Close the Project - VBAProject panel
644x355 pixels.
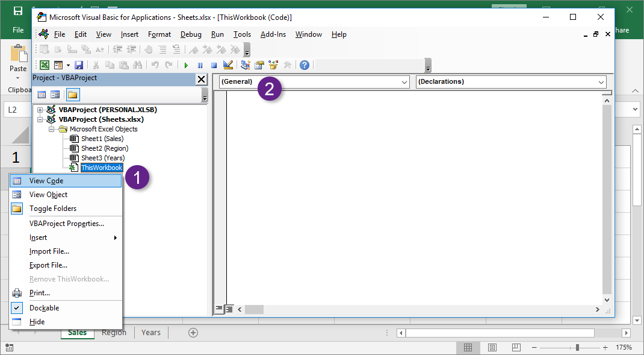[x=201, y=80]
